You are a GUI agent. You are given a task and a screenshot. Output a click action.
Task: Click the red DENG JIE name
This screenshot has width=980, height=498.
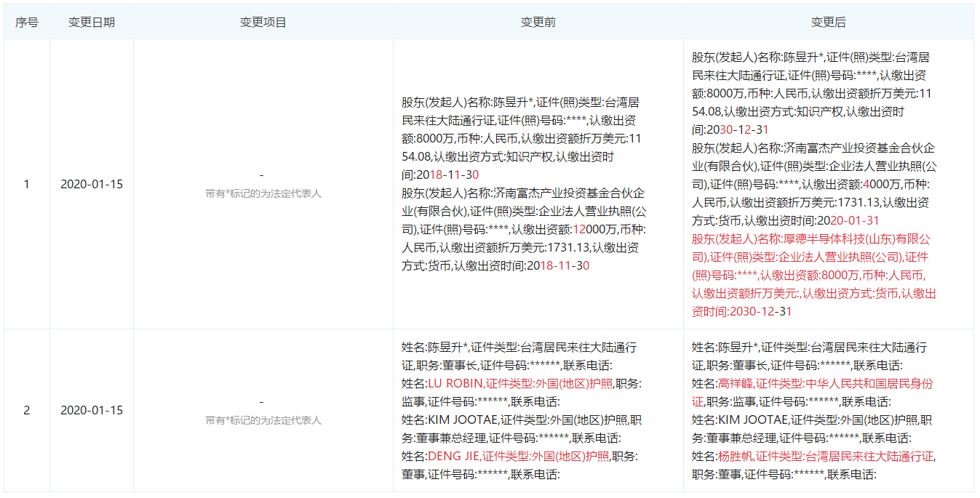(x=453, y=456)
